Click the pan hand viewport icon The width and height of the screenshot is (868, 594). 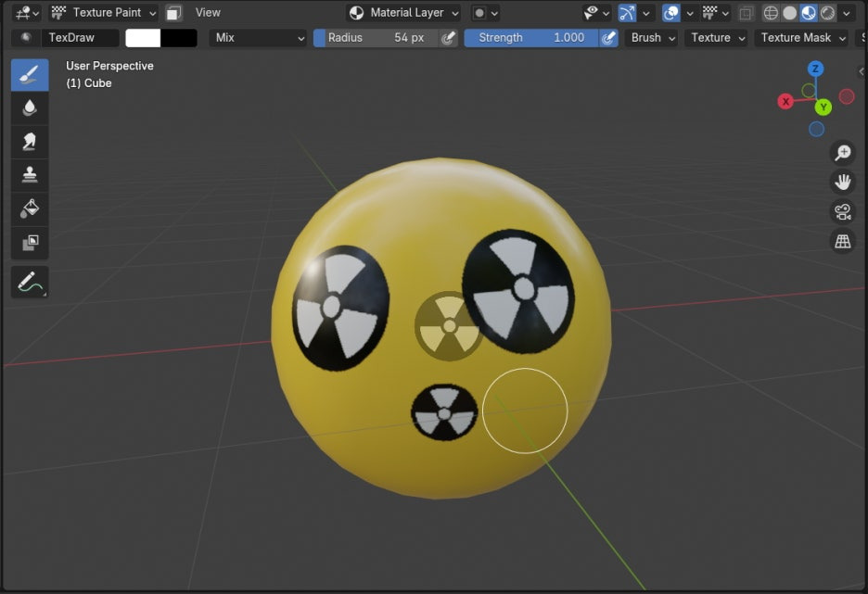(x=843, y=182)
